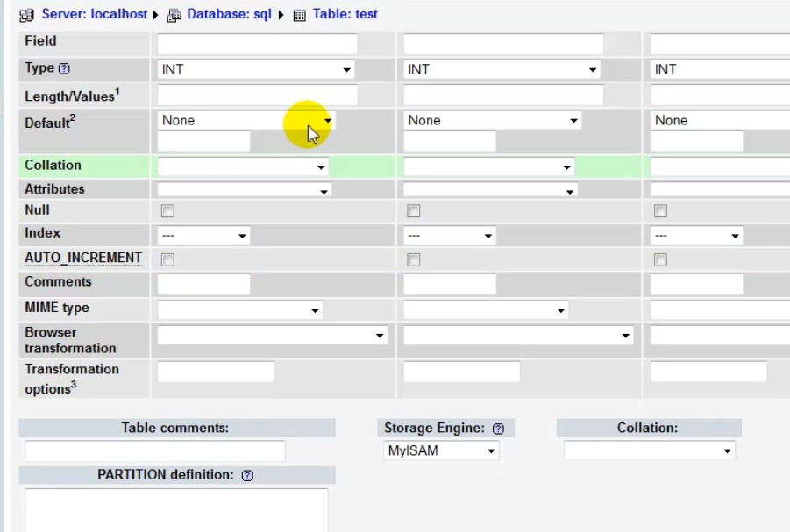Check the Null box in the second column
The image size is (790, 532).
[x=414, y=211]
